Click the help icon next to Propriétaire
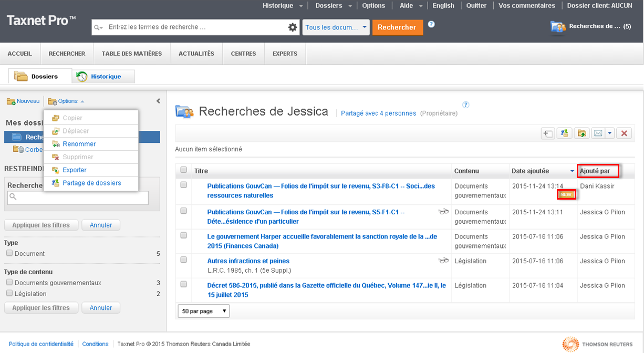The height and width of the screenshot is (353, 644). coord(466,105)
